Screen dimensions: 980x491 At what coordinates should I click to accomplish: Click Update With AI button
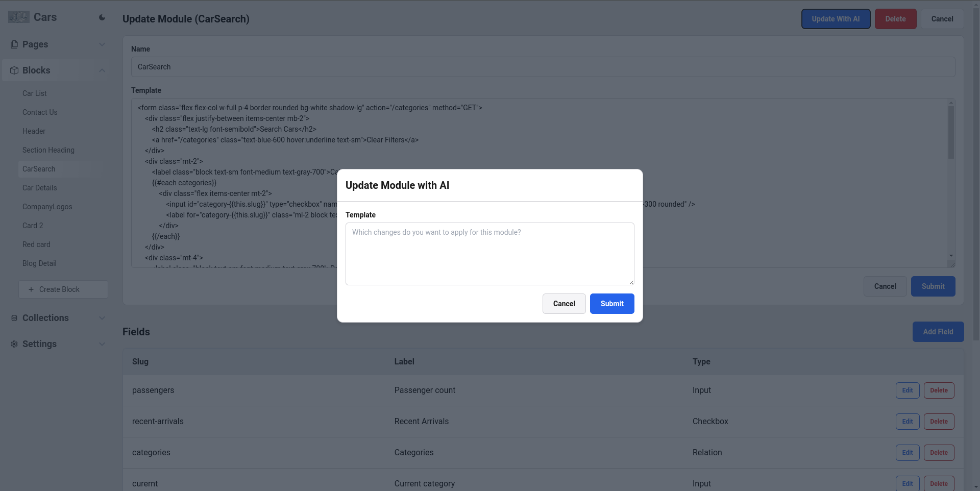click(x=836, y=19)
